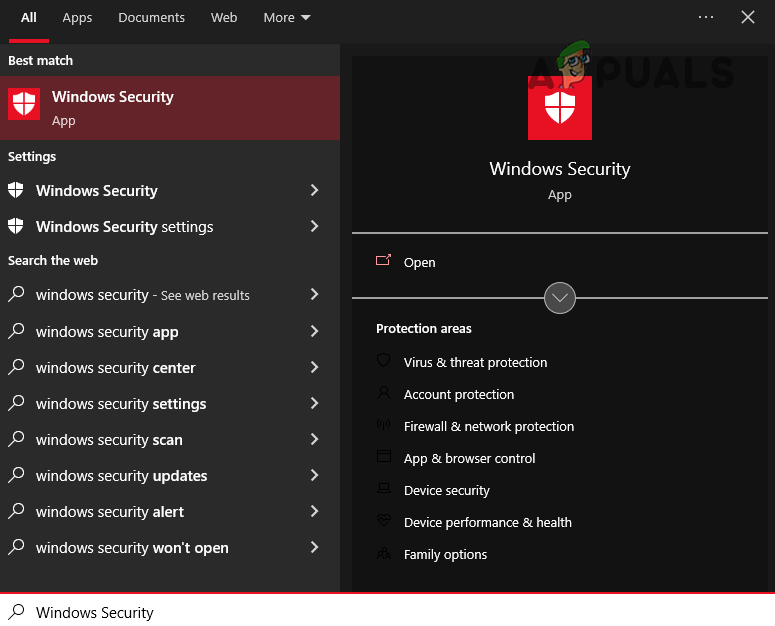Click the Device performance & health heart icon
775x626 pixels.
[383, 522]
